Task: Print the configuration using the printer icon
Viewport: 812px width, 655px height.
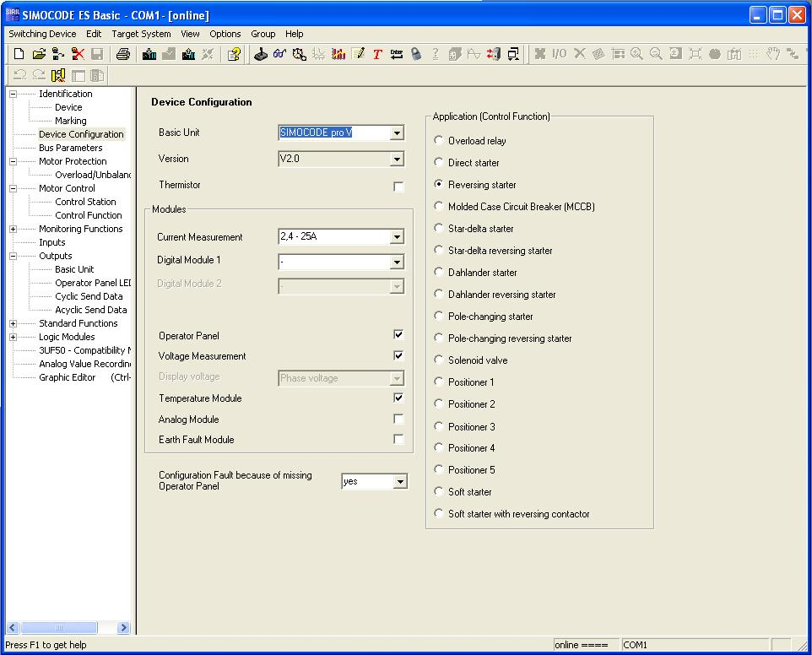Action: (122, 54)
